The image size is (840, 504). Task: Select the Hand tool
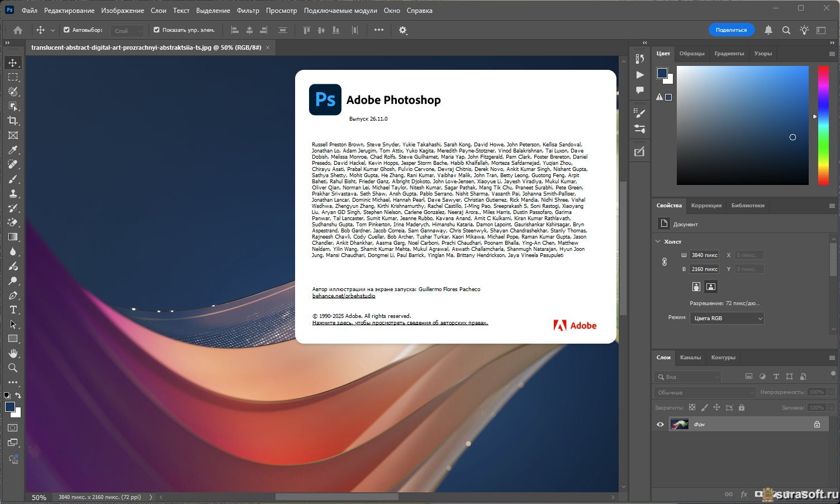point(13,353)
